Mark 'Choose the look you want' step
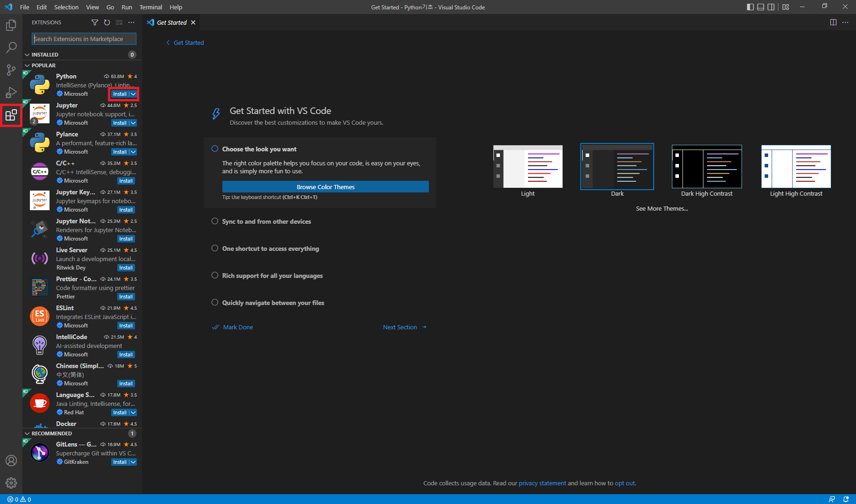 [x=215, y=149]
